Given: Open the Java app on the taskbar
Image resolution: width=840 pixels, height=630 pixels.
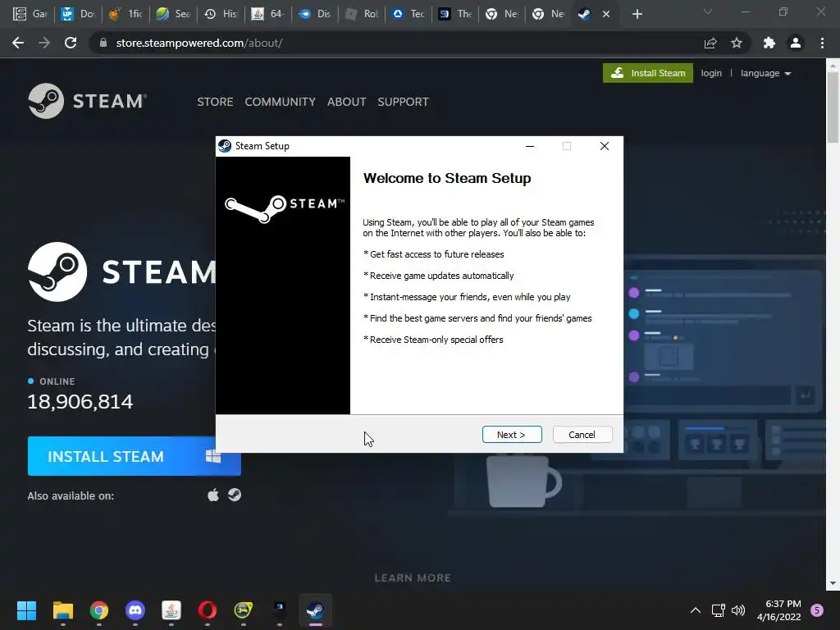Looking at the screenshot, I should point(171,610).
